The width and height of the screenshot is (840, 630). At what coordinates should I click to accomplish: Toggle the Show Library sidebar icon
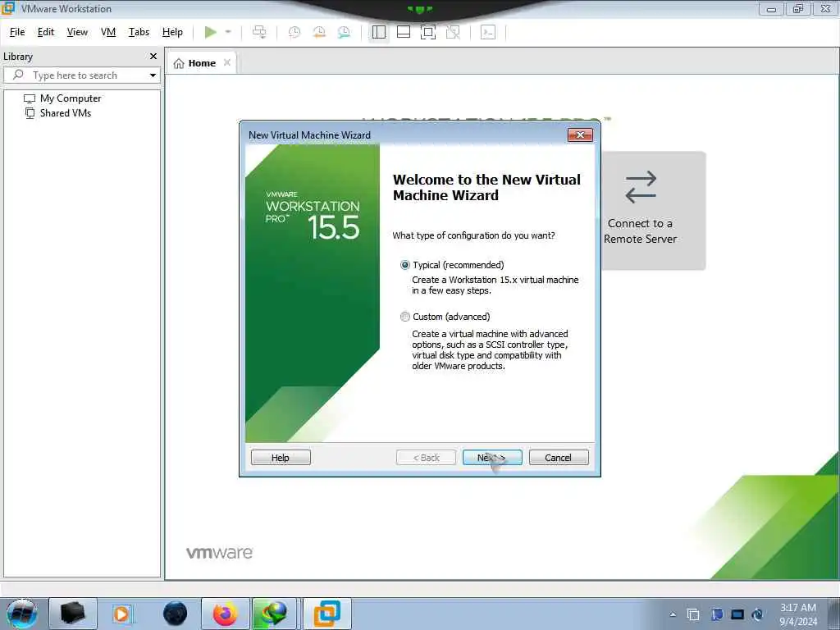(379, 32)
